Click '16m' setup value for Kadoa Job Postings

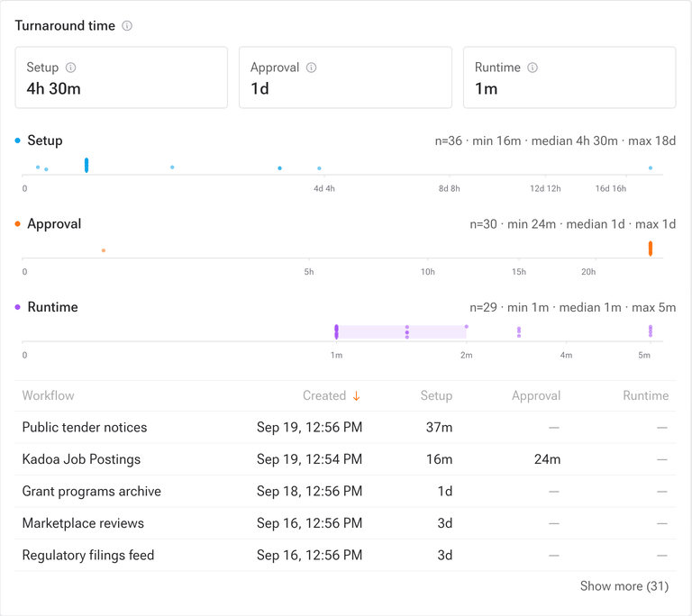(439, 459)
